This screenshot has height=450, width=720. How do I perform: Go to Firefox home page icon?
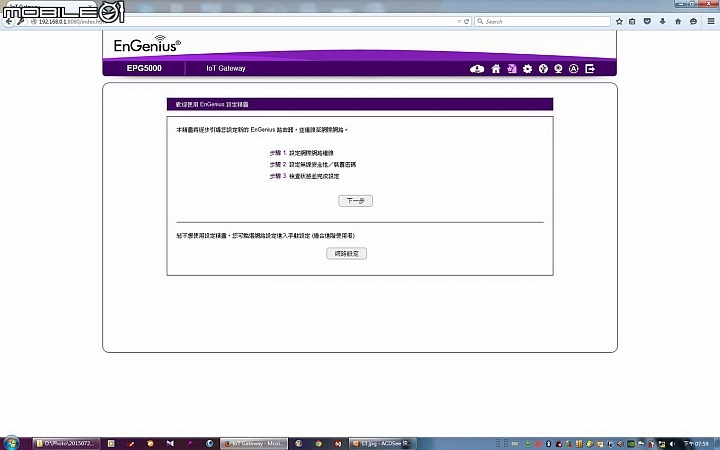pyautogui.click(x=678, y=22)
